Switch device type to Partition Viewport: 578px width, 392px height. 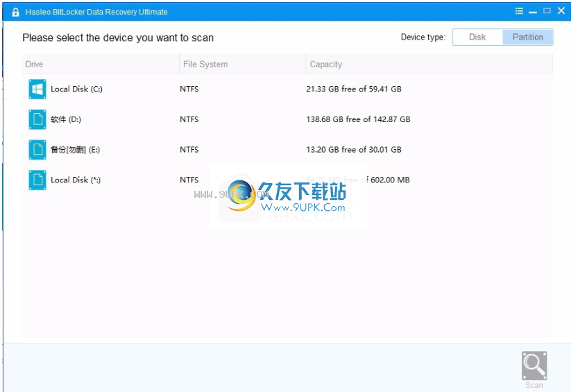point(527,37)
